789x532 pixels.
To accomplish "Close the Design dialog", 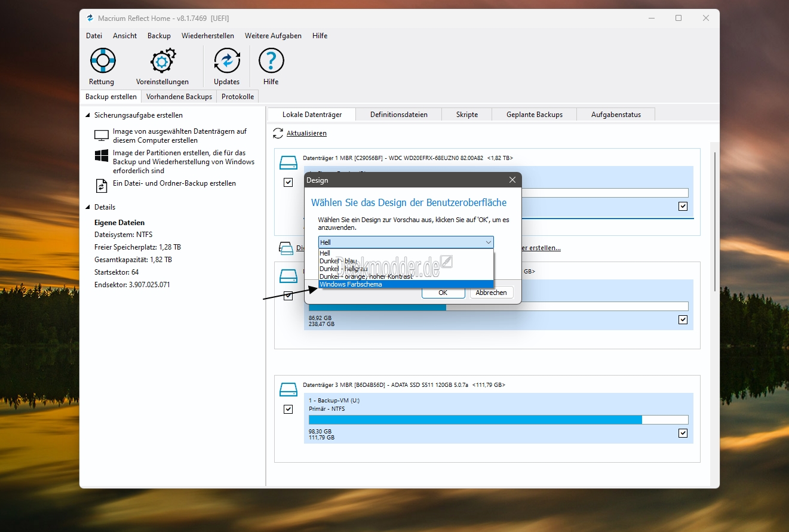I will point(512,180).
